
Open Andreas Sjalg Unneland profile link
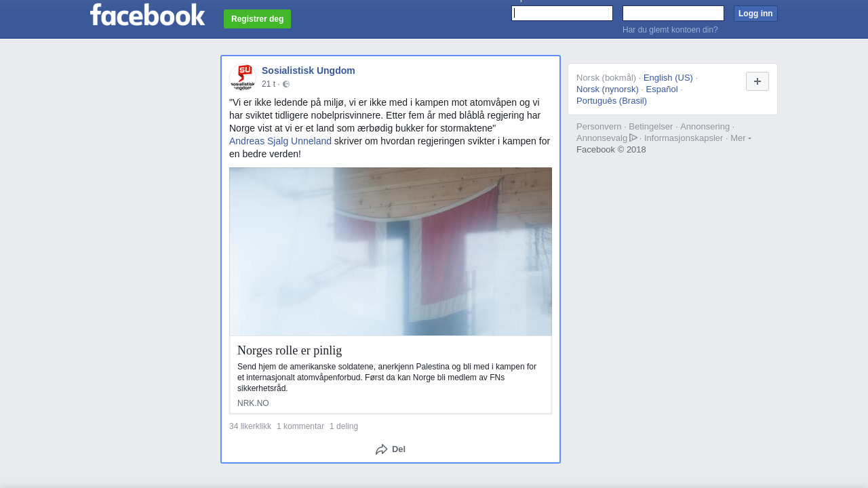(x=280, y=141)
